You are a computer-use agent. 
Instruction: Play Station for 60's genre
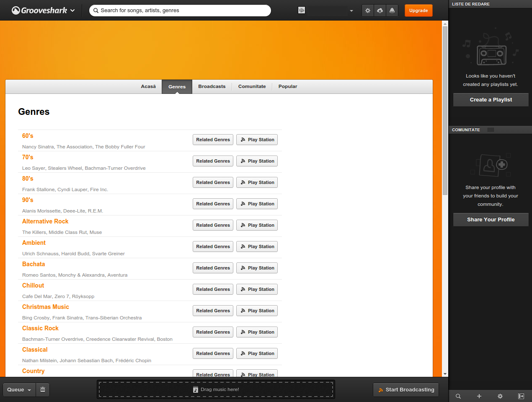tap(257, 140)
